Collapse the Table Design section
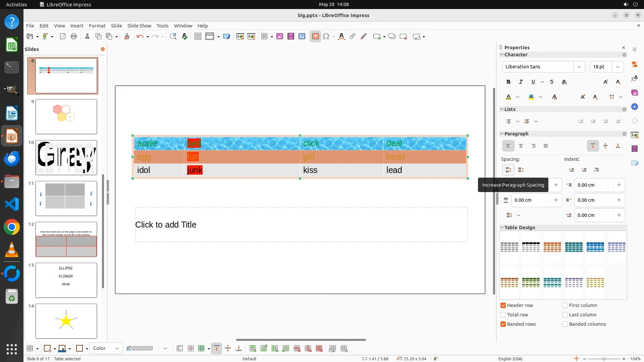The image size is (644, 362). (502, 228)
